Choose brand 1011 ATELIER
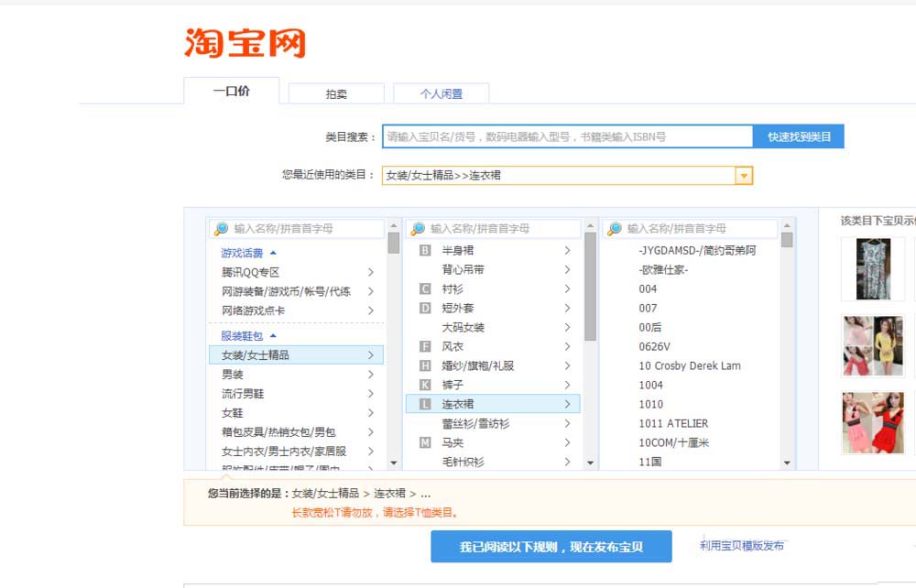The image size is (916, 588). click(673, 423)
